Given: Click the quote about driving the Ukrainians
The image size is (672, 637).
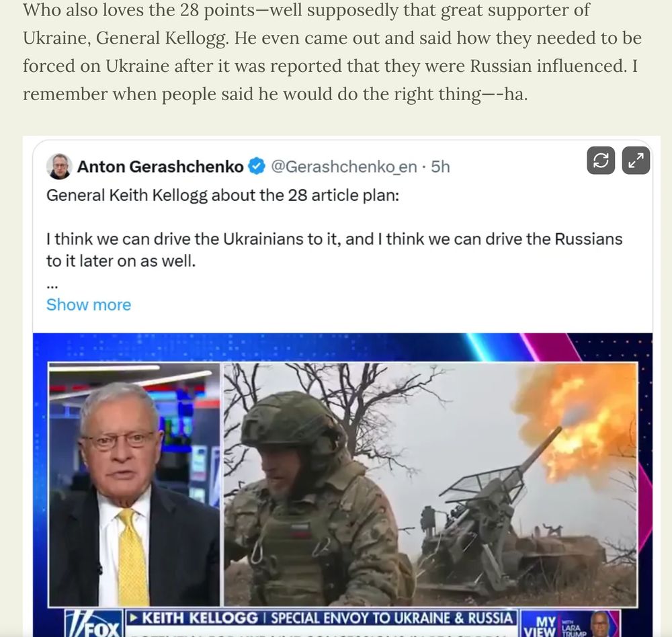Looking at the screenshot, I should coord(334,250).
